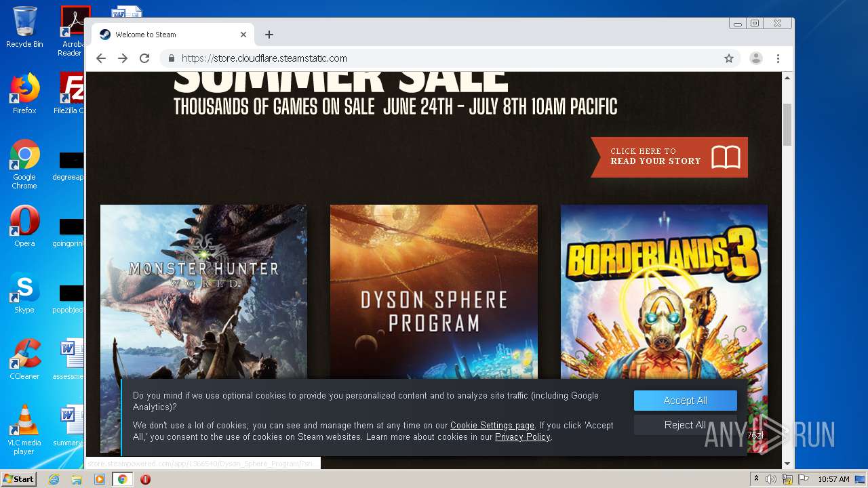The width and height of the screenshot is (868, 488).
Task: Open the Privacy Policy link
Action: coord(523,437)
